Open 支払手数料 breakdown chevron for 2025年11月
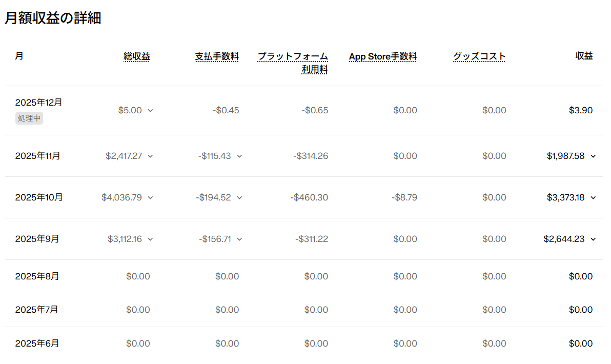The image size is (611, 364). tap(239, 156)
